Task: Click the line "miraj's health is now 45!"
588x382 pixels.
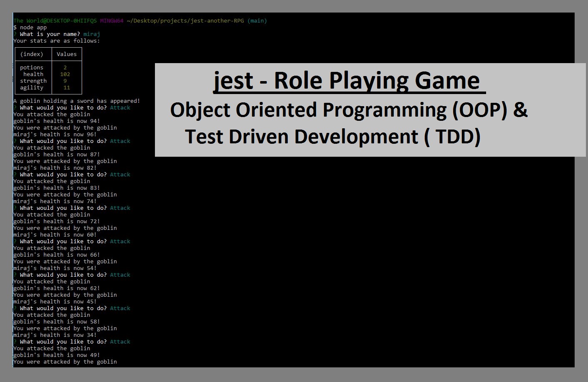Action: tap(55, 301)
